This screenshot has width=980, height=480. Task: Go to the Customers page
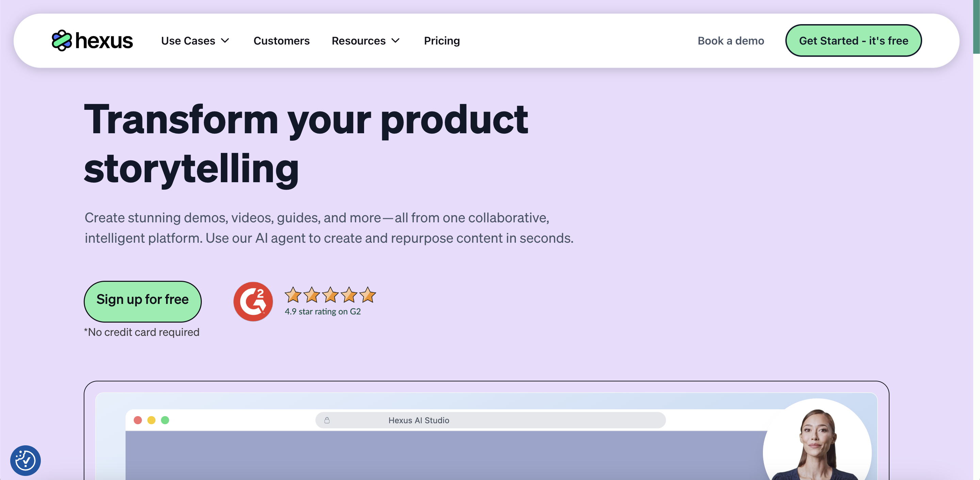(281, 41)
